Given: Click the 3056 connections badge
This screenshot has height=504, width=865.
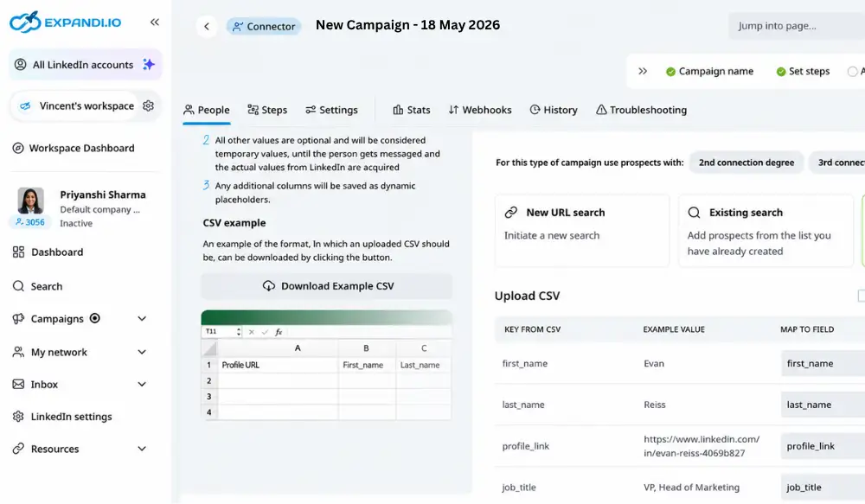Looking at the screenshot, I should (x=29, y=222).
